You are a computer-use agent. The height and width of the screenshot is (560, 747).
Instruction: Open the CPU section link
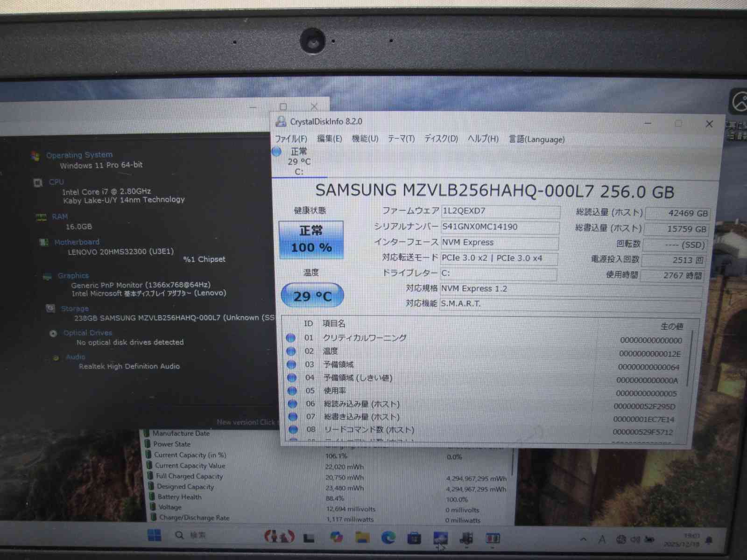click(56, 182)
